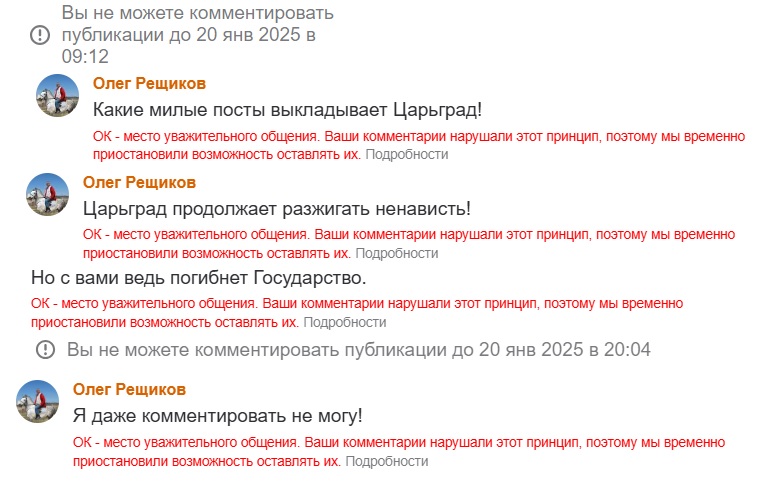Click the comment ban notice ending in 09:12
This screenshot has height=481, width=773.
coord(197,34)
